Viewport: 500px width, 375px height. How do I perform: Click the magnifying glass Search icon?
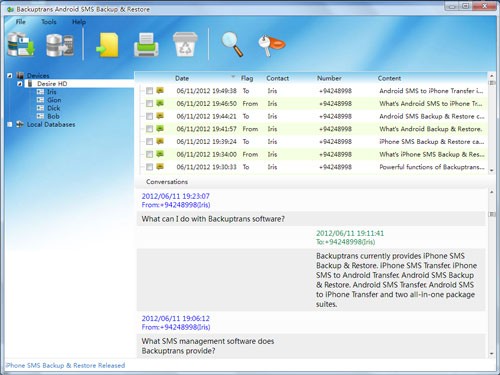(x=232, y=44)
